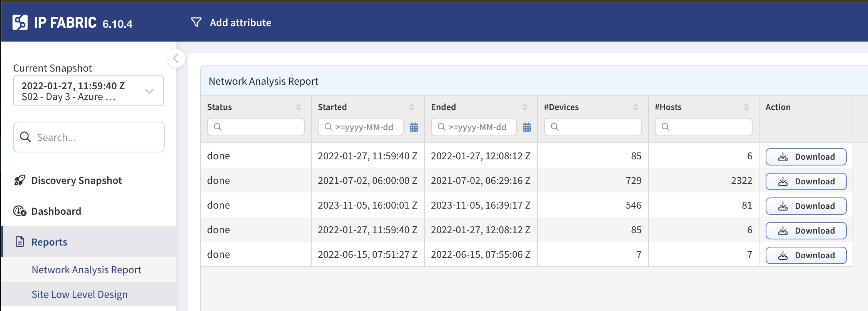
Task: Expand the Current Snapshot dropdown
Action: (149, 91)
